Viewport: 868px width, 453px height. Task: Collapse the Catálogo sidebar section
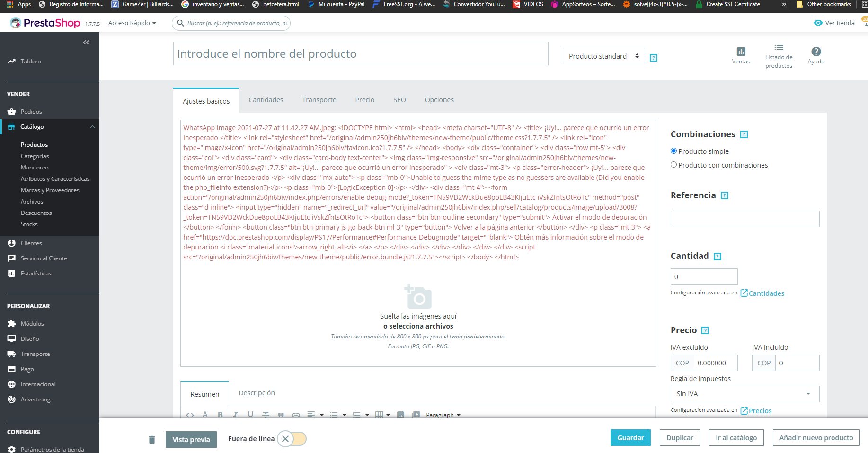(92, 127)
